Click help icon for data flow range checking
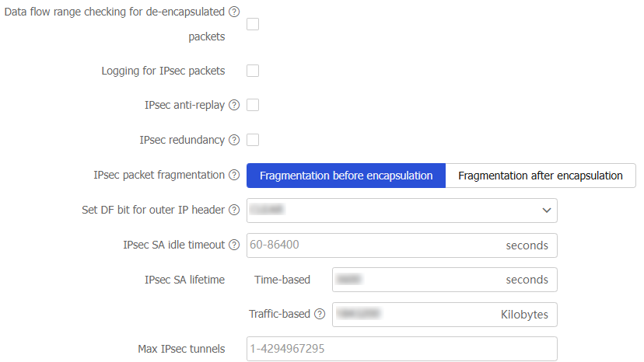 (x=234, y=12)
